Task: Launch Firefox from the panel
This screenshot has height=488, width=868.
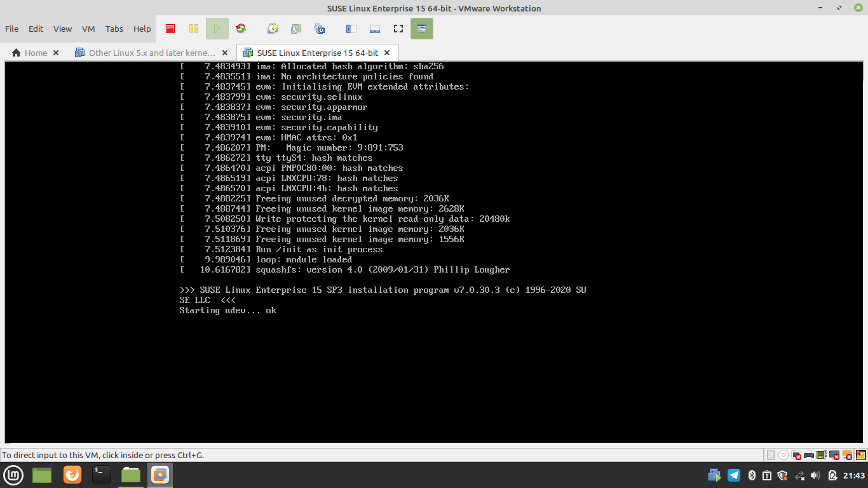Action: click(72, 475)
